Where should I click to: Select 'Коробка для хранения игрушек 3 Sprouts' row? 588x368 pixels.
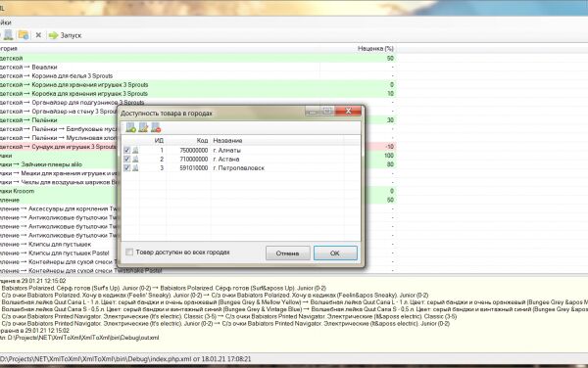[198, 94]
